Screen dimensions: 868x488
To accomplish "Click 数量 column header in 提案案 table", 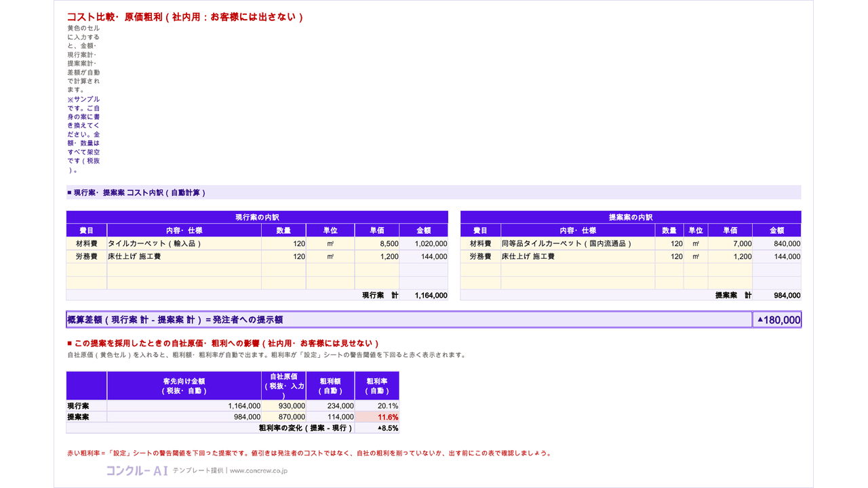I will click(669, 230).
